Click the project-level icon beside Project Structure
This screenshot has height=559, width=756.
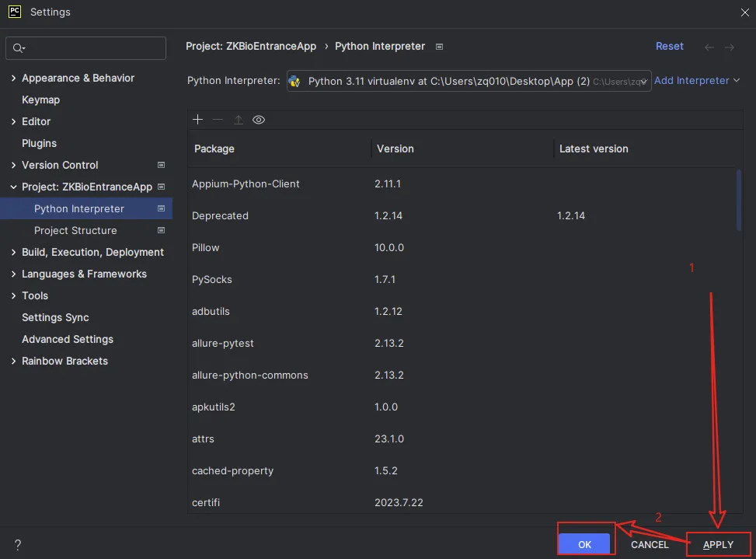161,231
